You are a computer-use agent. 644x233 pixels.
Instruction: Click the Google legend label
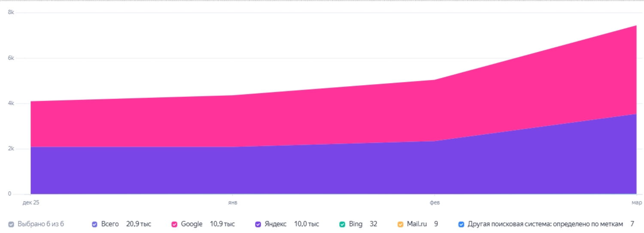pos(191,224)
